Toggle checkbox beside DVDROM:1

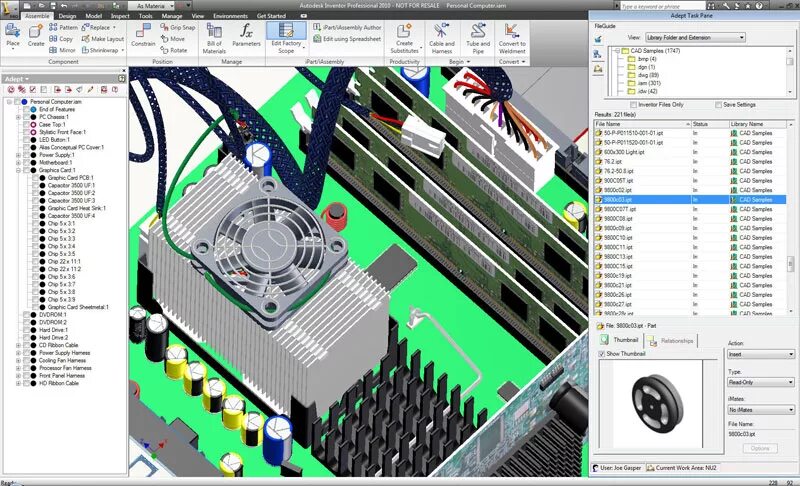[26, 315]
